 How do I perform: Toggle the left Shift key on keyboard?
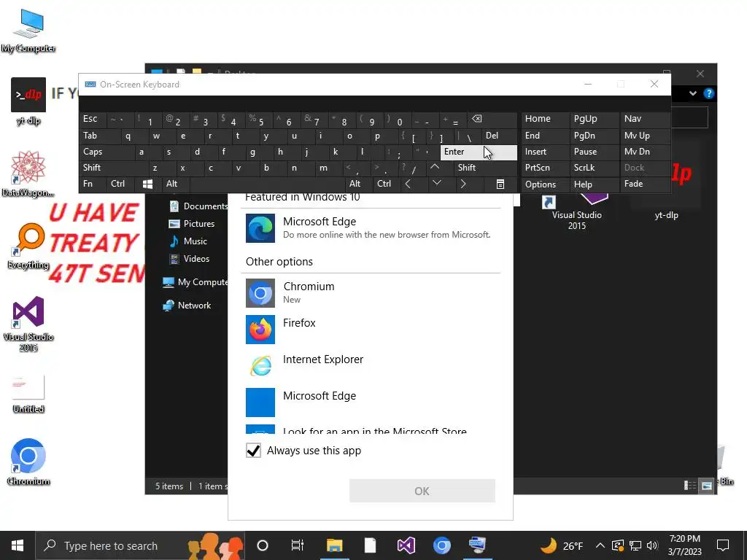tap(112, 168)
